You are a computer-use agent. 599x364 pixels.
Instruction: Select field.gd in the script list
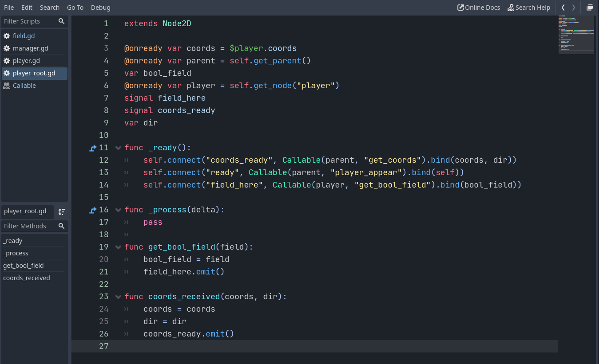[24, 36]
